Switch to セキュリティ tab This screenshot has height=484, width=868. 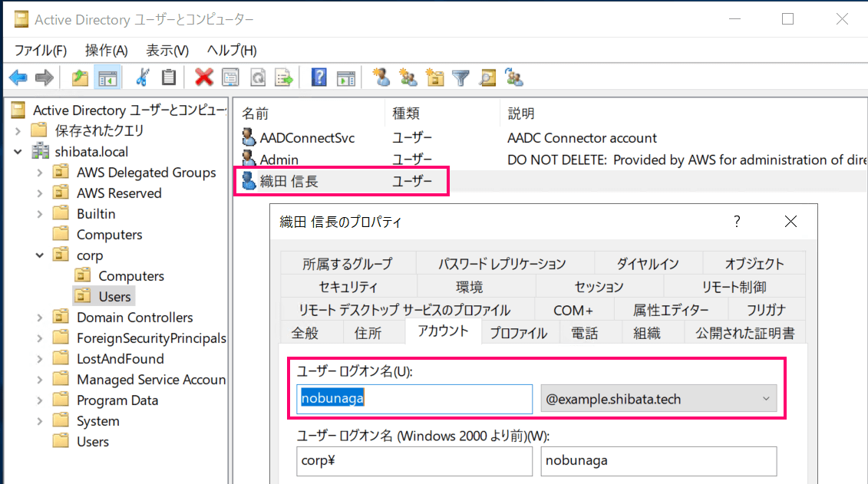pos(348,287)
